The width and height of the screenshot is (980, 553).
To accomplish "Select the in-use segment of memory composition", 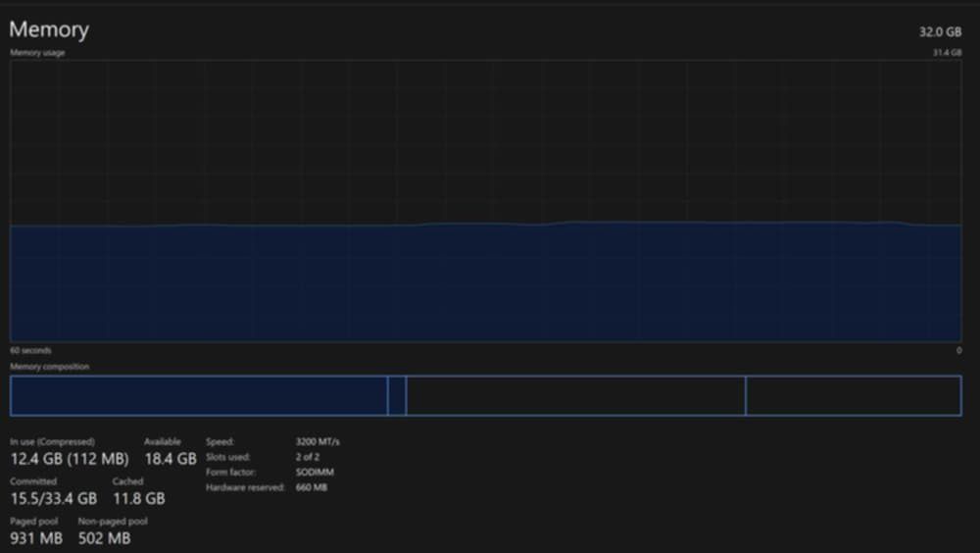I will tap(199, 395).
